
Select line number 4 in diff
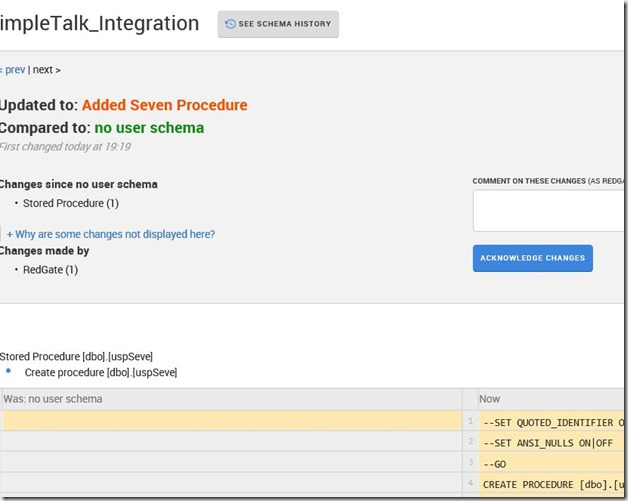(469, 484)
